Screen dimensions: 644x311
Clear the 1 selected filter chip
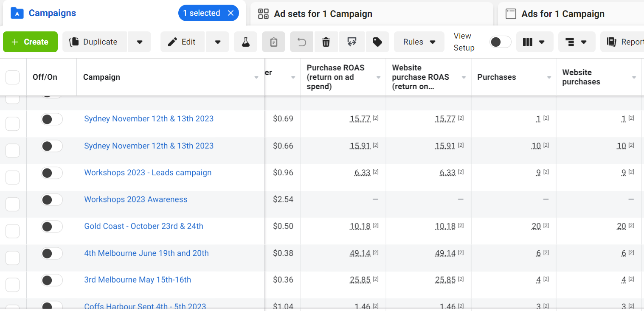tap(231, 13)
